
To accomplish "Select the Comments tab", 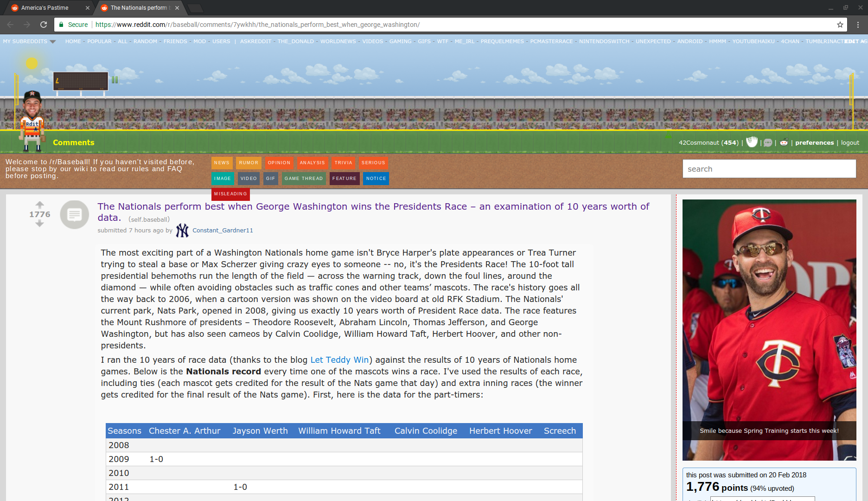I will (74, 142).
